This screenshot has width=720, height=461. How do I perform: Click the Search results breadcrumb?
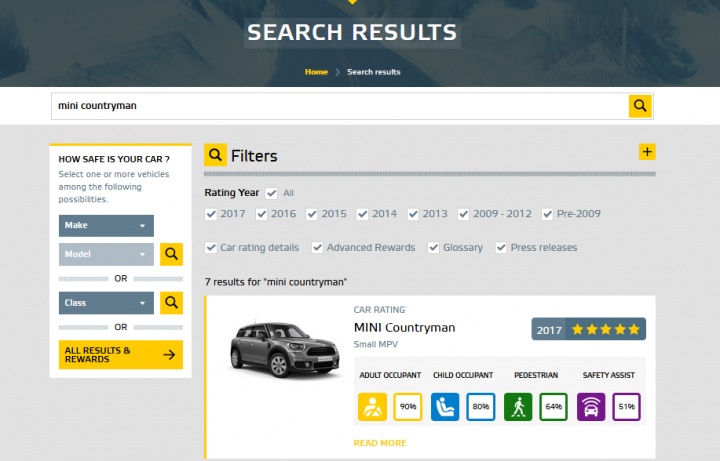374,72
